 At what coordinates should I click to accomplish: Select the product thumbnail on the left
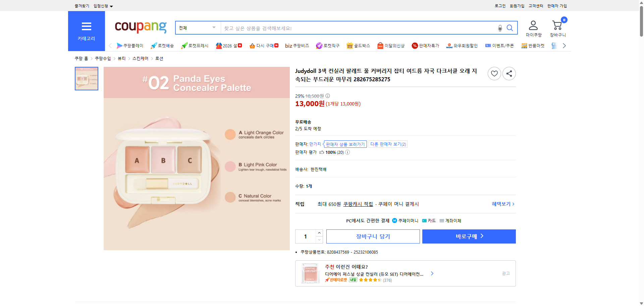(86, 79)
